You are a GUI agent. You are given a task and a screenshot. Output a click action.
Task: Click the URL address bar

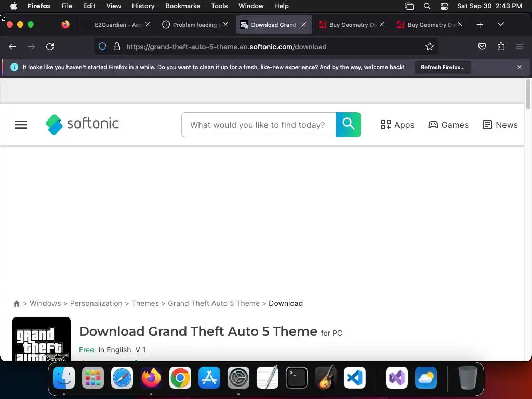[x=267, y=47]
